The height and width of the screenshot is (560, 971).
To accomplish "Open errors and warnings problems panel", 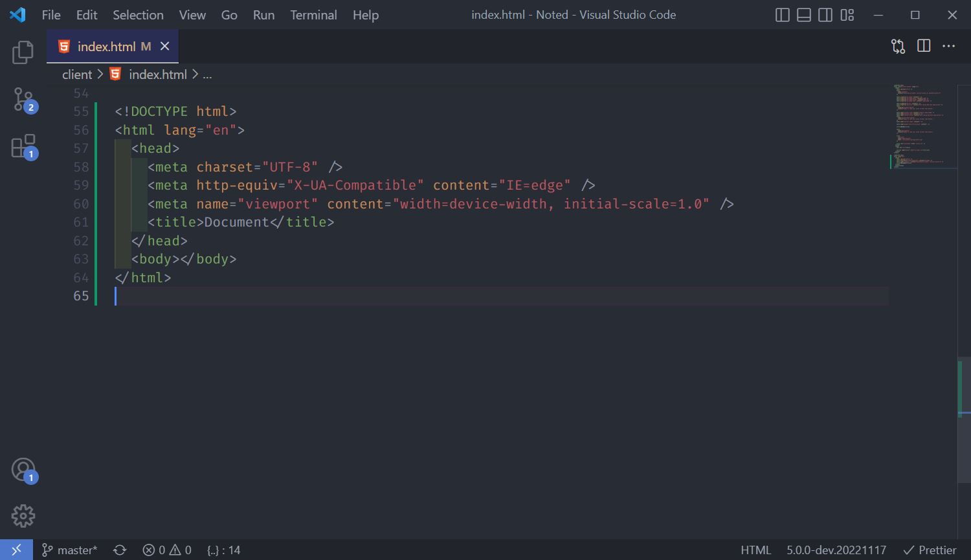I will click(x=167, y=550).
